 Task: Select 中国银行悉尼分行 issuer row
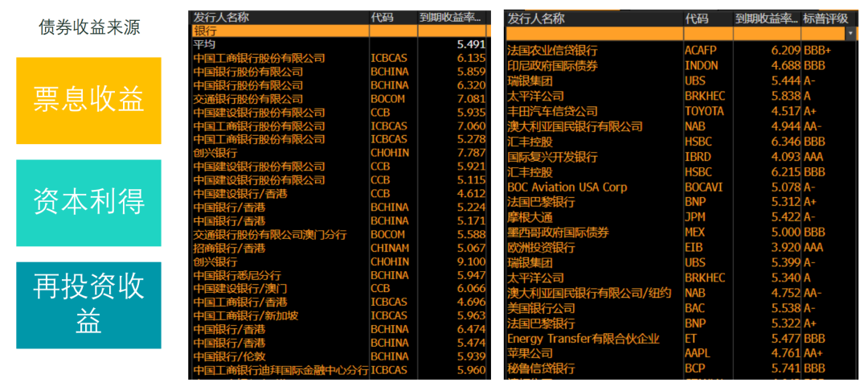tap(339, 275)
